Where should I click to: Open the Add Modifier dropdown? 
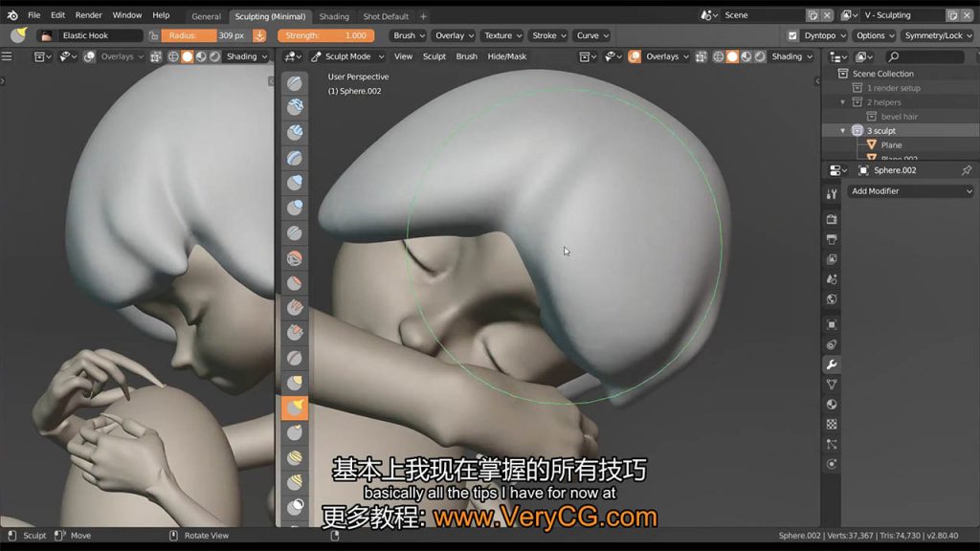coord(909,191)
